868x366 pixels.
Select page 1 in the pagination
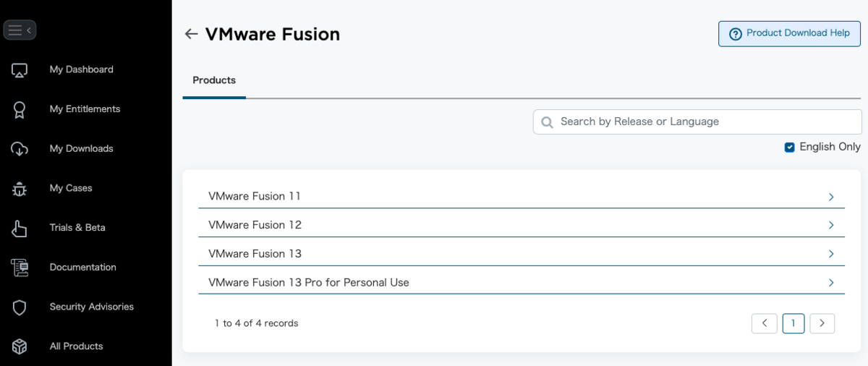793,323
